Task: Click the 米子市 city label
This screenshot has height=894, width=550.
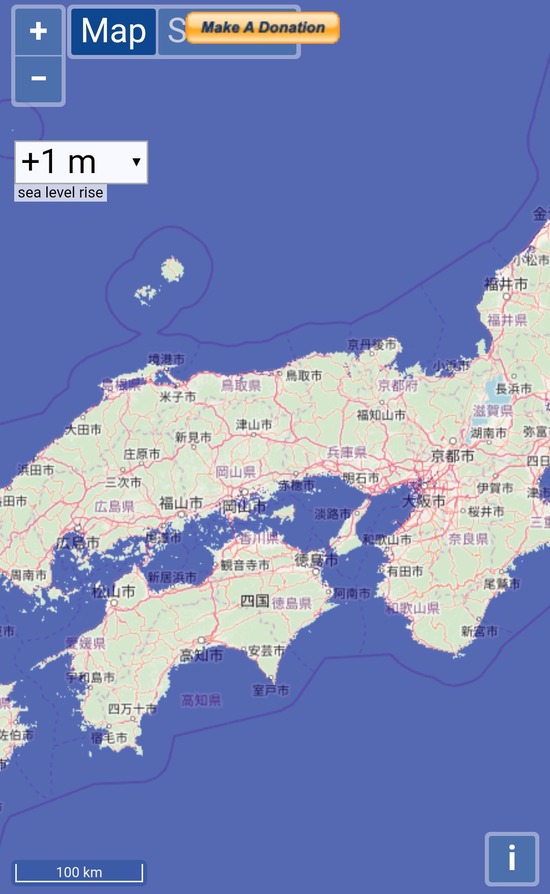Action: [x=177, y=396]
